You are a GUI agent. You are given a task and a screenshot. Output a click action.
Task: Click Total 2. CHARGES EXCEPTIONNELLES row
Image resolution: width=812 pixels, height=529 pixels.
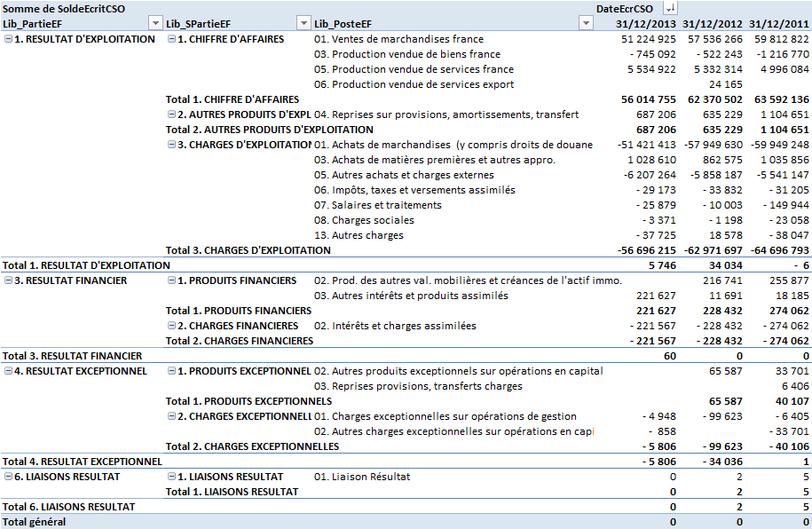[252, 446]
